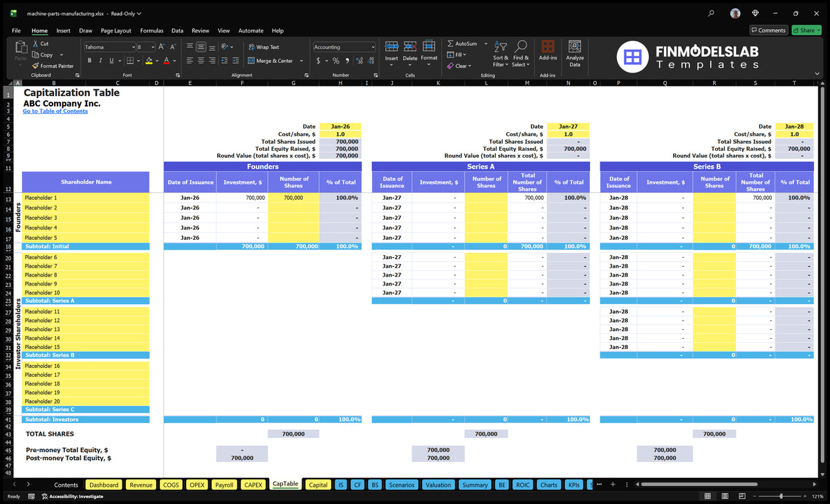830x504 pixels.
Task: Click Go to Table of Contents link
Action: (55, 111)
